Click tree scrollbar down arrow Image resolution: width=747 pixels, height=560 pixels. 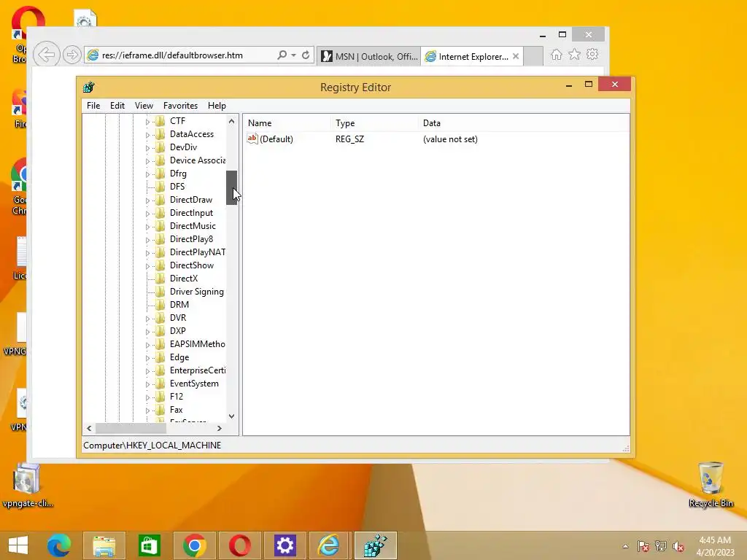231,416
